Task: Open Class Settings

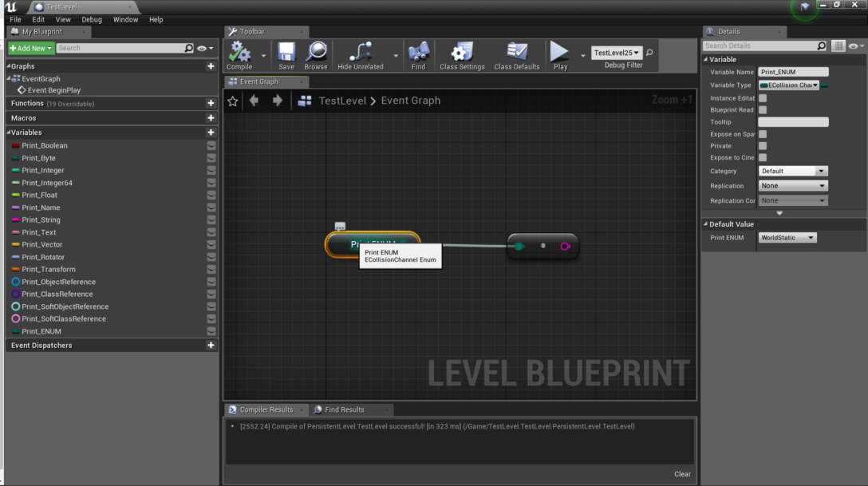Action: click(463, 53)
